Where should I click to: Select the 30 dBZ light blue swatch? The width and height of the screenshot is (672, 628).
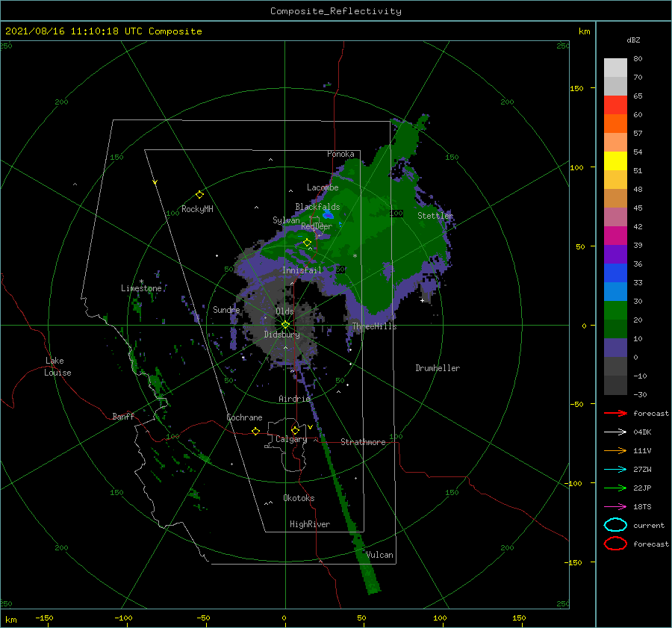615,291
